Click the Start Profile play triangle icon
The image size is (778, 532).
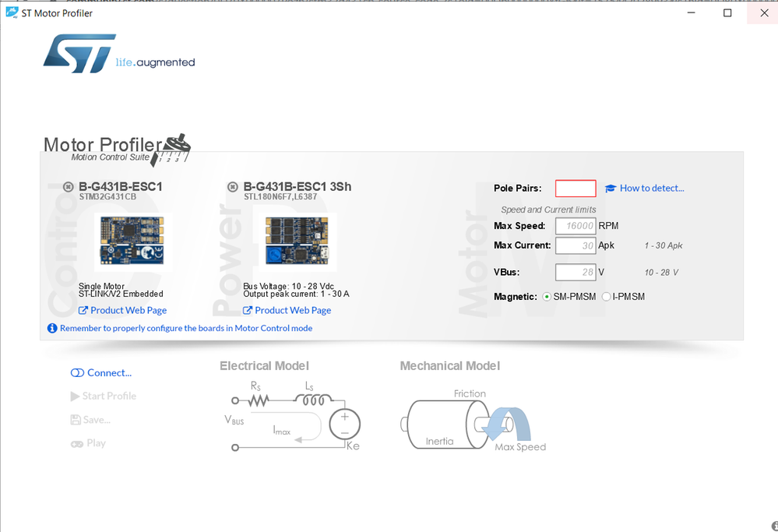pos(75,396)
